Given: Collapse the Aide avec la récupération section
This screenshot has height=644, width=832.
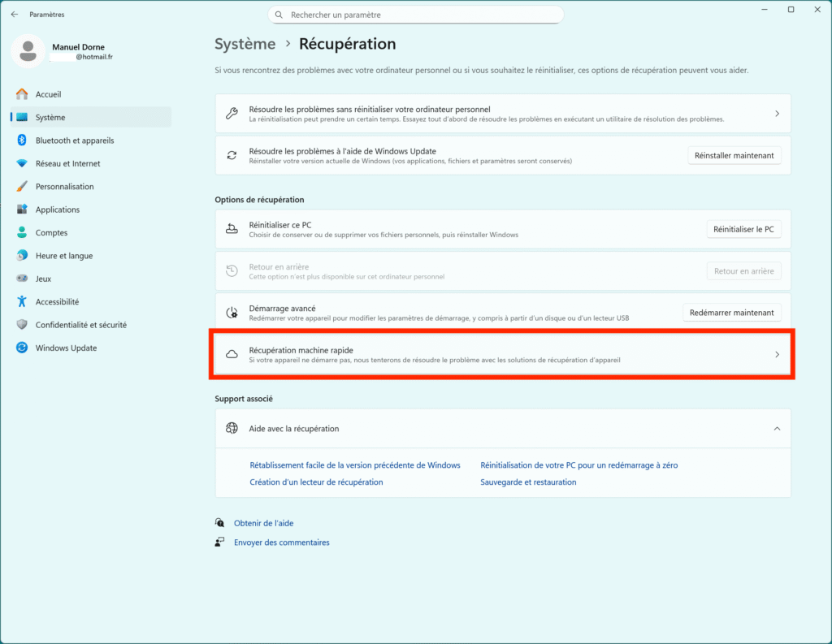Looking at the screenshot, I should click(x=777, y=428).
